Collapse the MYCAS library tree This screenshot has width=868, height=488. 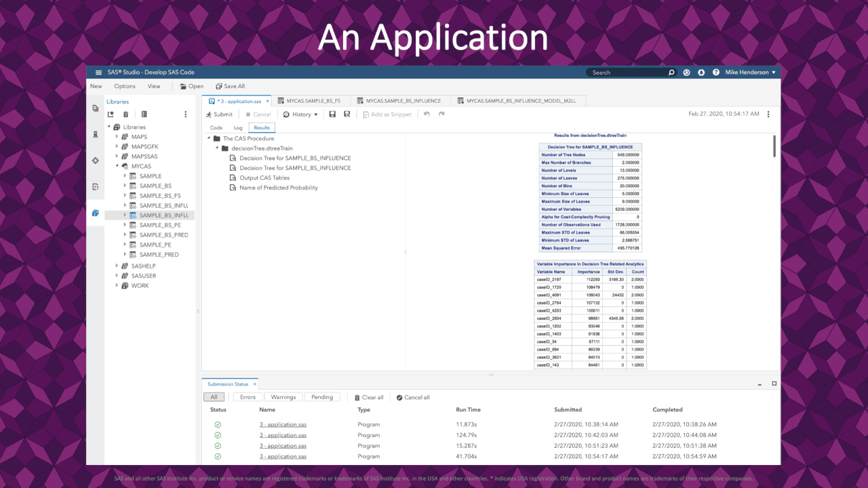click(x=117, y=165)
